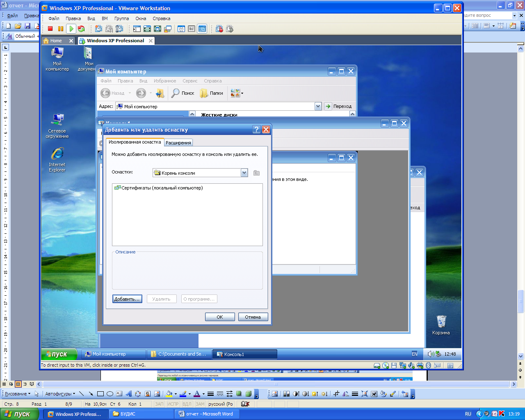Image resolution: width=525 pixels, height=420 pixels.
Task: Click EN language indicator in VM taskbar
Action: (x=415, y=354)
